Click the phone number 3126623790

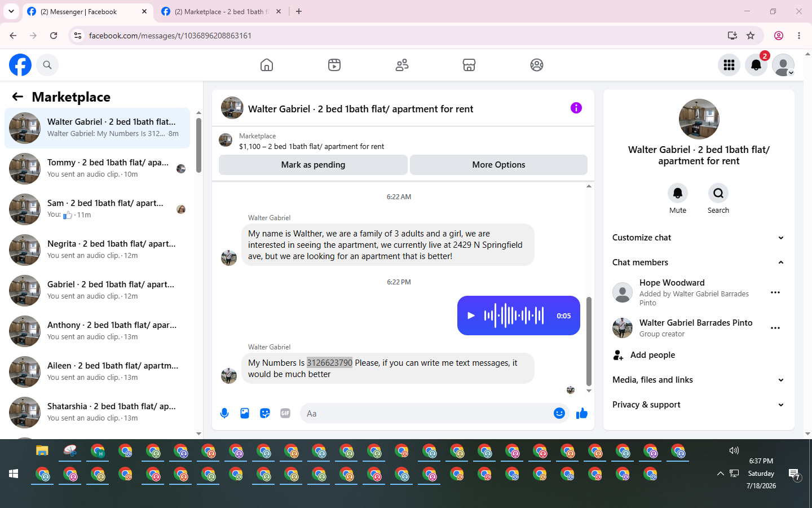tap(329, 363)
